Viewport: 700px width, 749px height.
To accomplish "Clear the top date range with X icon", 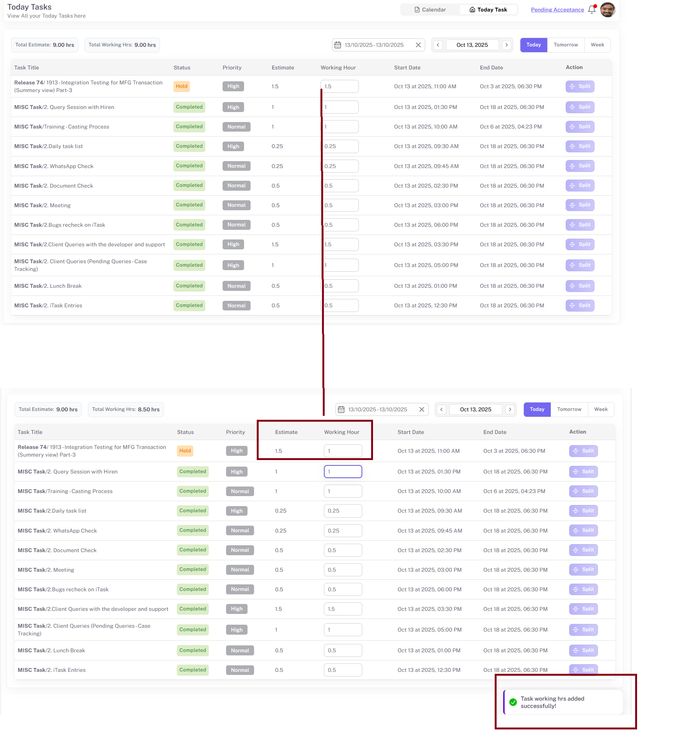I will tap(418, 45).
